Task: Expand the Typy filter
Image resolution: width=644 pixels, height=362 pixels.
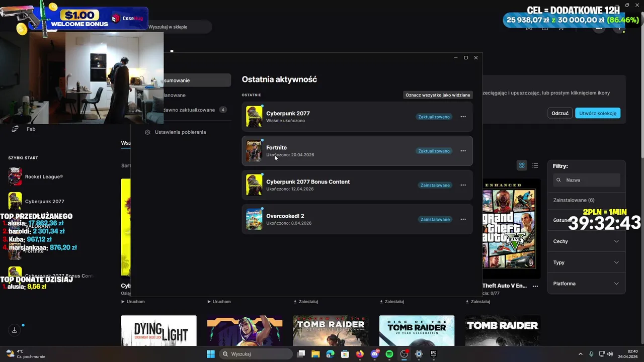Action: [586, 262]
